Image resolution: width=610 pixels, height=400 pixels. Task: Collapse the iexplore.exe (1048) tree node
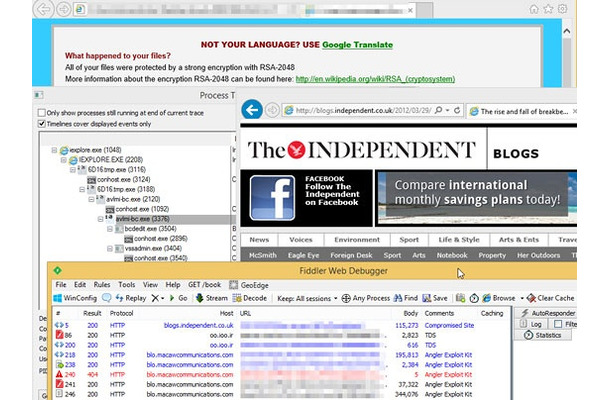pos(54,150)
